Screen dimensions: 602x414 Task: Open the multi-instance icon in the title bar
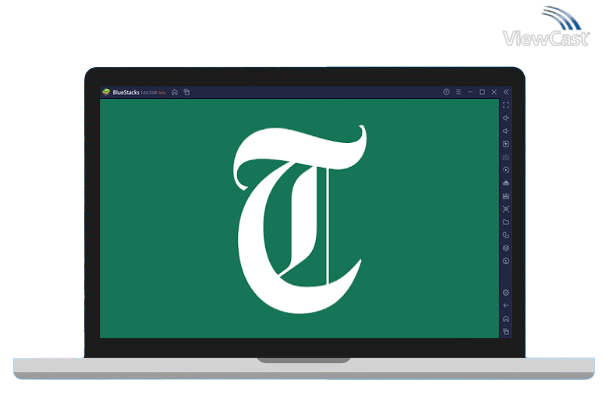coord(187,92)
